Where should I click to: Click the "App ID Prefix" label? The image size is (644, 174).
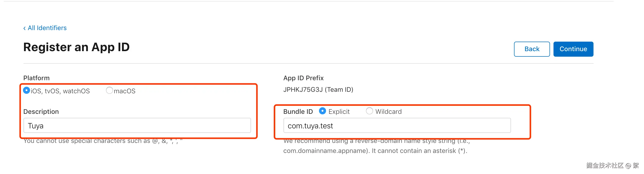303,78
